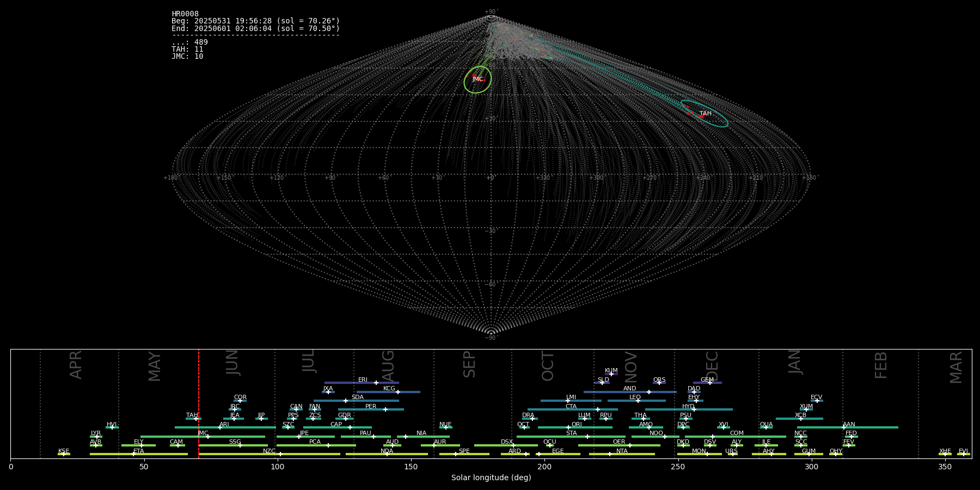
Task: Click the MAR month label
Action: point(956,367)
